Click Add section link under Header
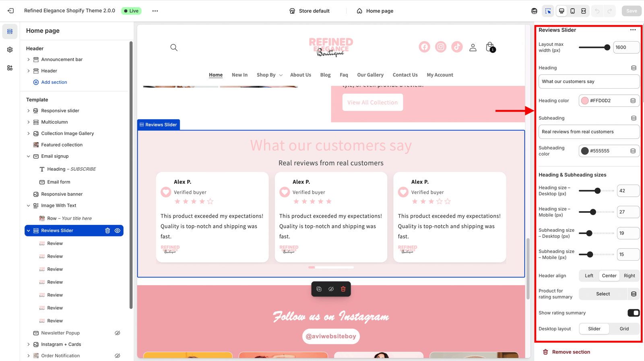 [x=54, y=82]
